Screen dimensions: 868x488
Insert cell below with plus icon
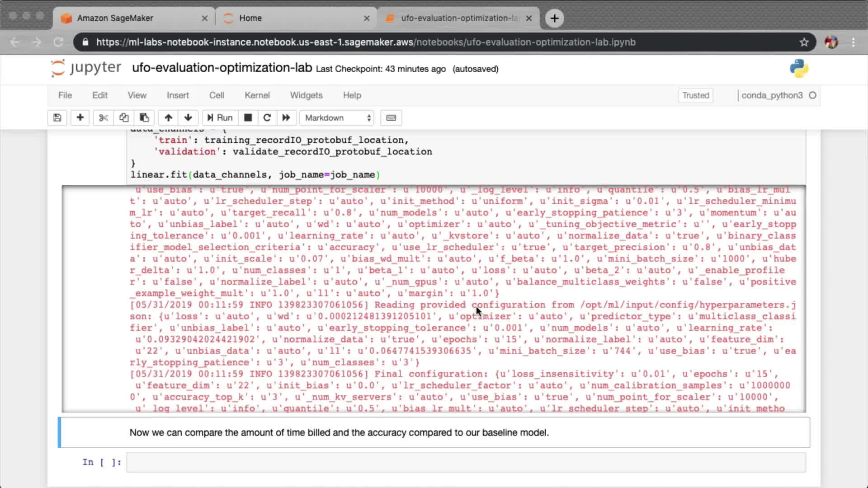[80, 117]
